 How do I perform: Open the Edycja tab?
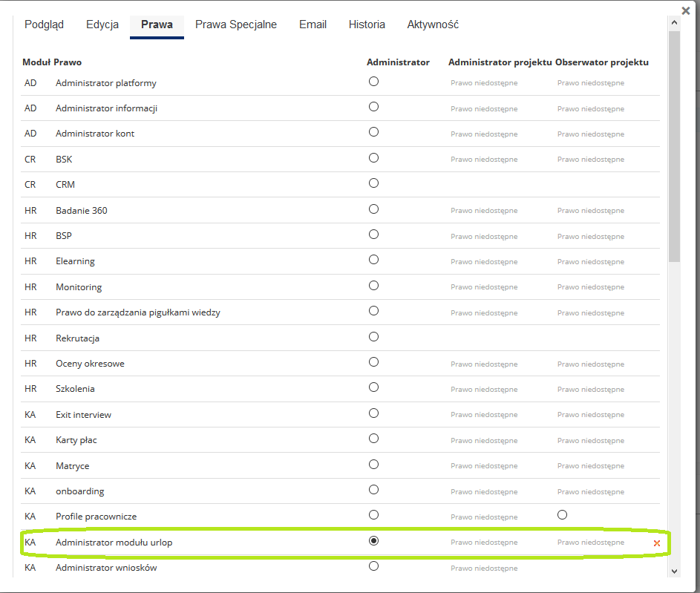tap(102, 24)
